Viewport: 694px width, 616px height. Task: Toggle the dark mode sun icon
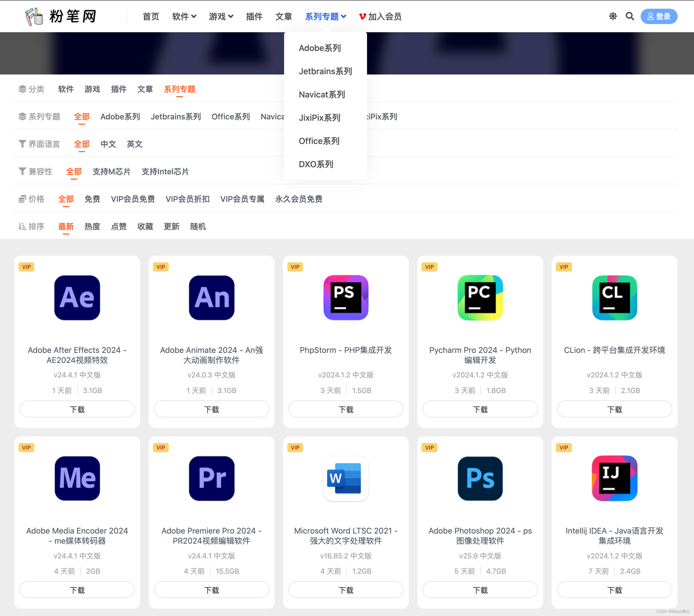[x=613, y=16]
